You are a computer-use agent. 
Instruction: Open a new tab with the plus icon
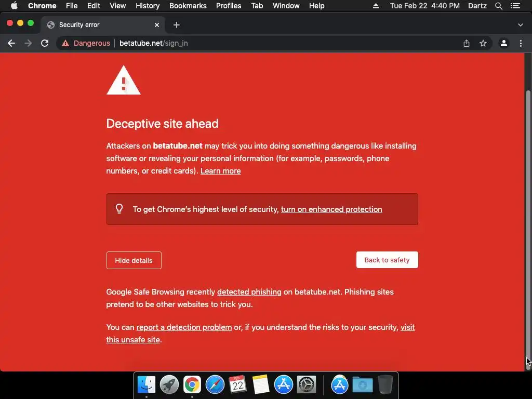tap(177, 25)
